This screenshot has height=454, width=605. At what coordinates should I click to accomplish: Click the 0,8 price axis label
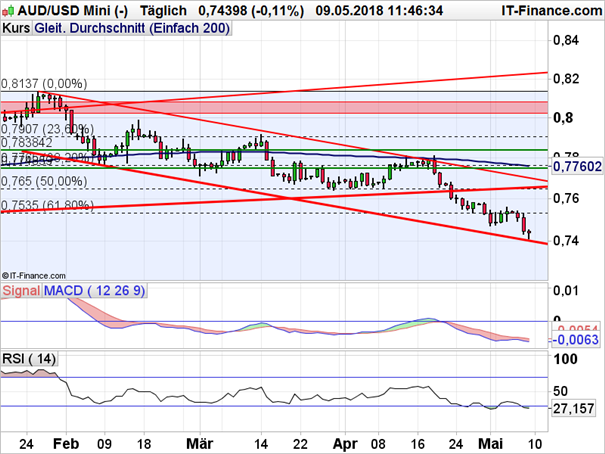coord(563,118)
